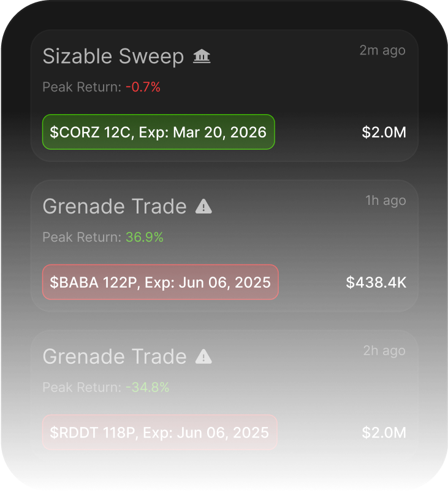This screenshot has width=448, height=492.
Task: Click the Sizable Sweep title
Action: coord(113,56)
